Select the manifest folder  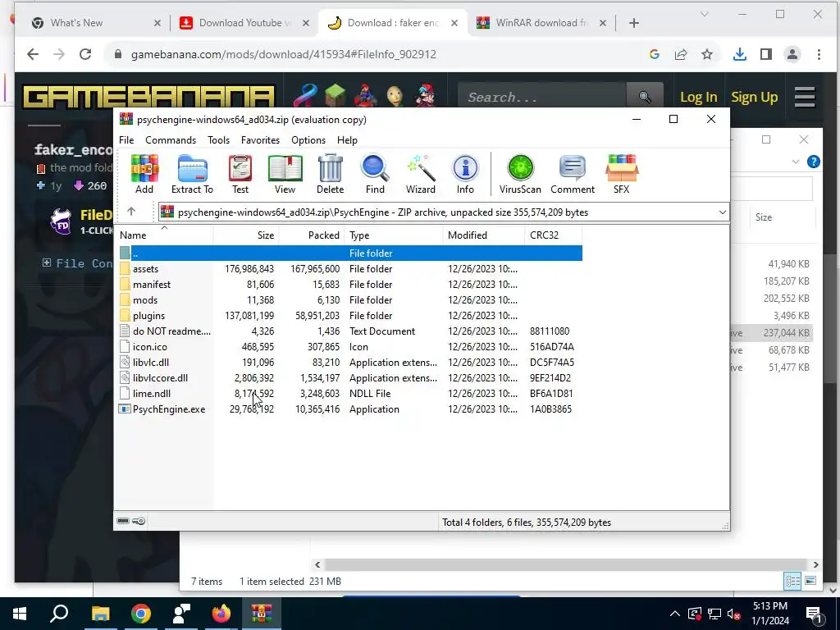(152, 285)
